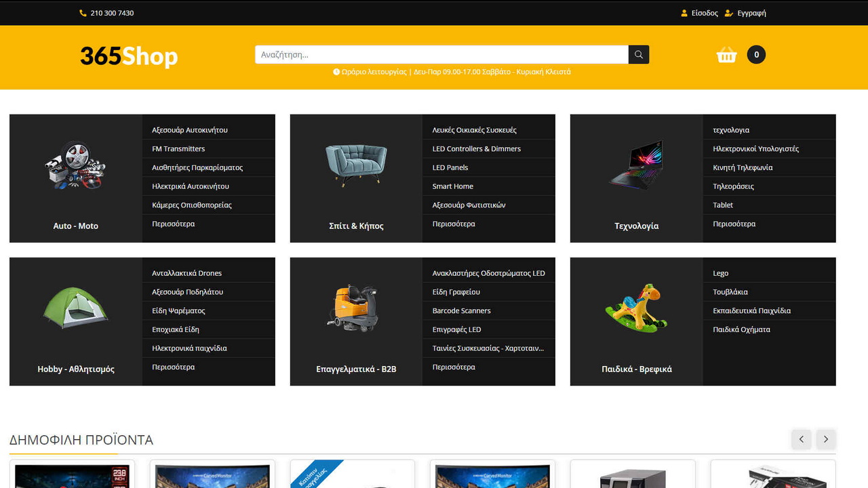Open the laptop Τεχνολογία category image
This screenshot has height=488, width=868.
point(636,165)
